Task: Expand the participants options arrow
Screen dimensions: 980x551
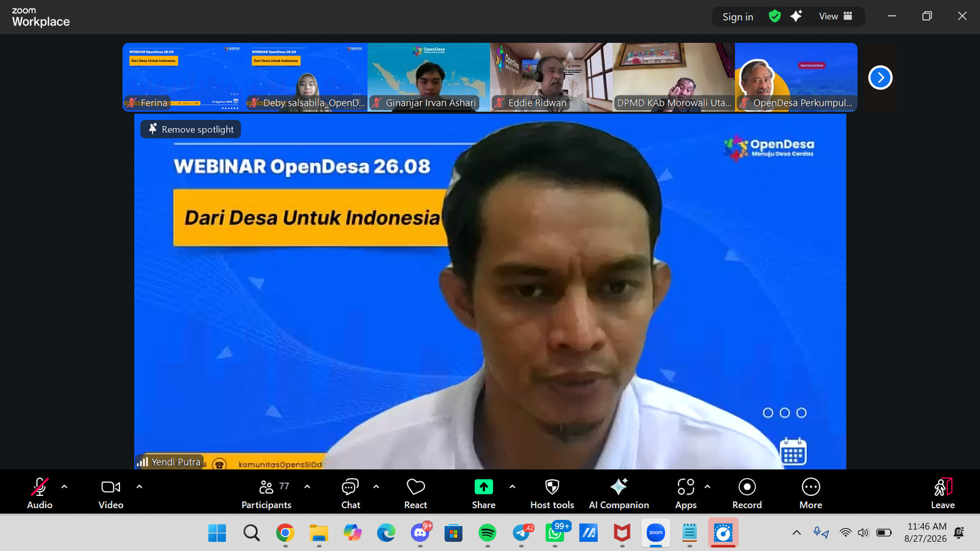Action: pyautogui.click(x=307, y=487)
